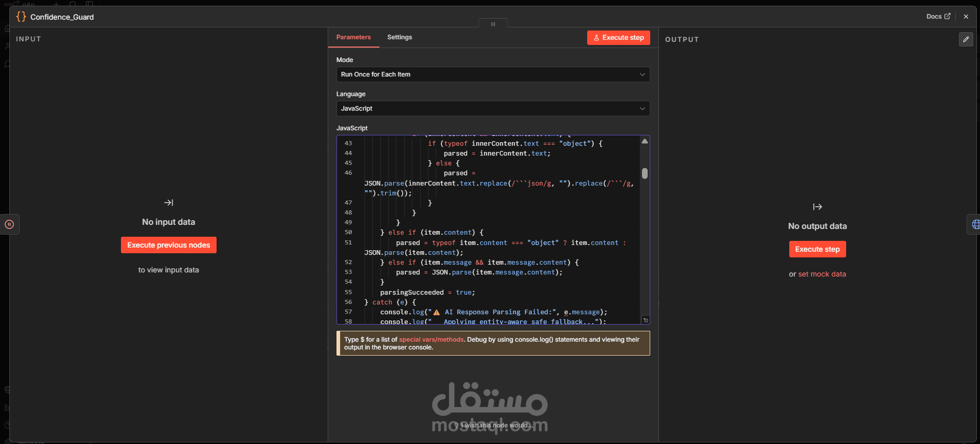Click the Code node curly-braces icon
980x444 pixels.
[x=21, y=17]
